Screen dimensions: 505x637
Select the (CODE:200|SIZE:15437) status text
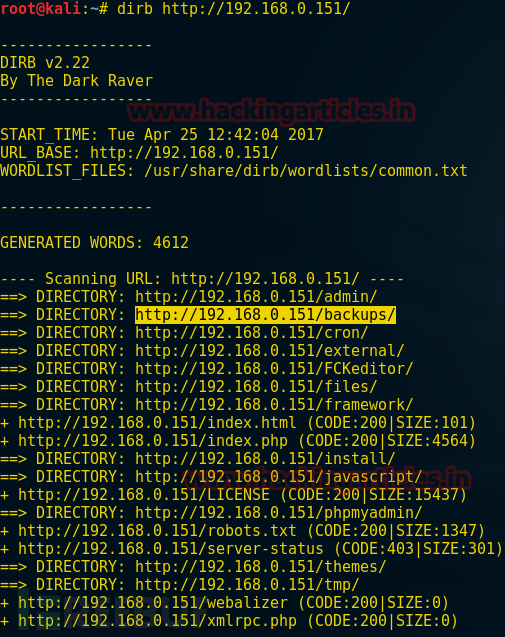373,494
